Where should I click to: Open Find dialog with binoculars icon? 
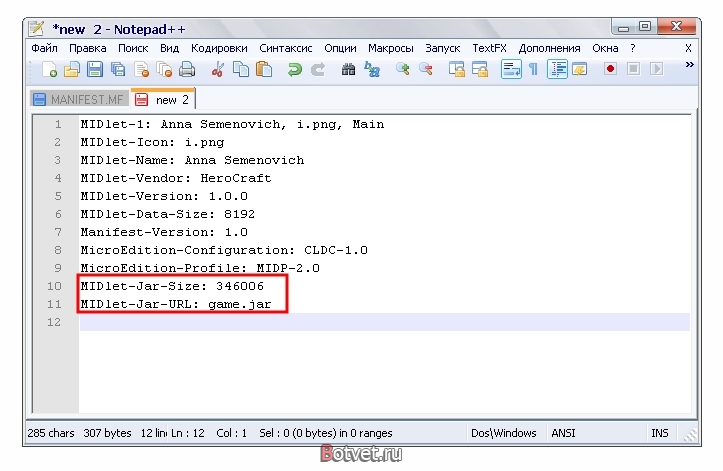click(348, 70)
